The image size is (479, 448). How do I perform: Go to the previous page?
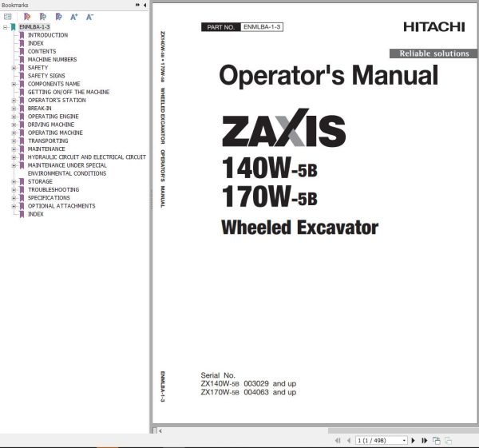tap(349, 440)
